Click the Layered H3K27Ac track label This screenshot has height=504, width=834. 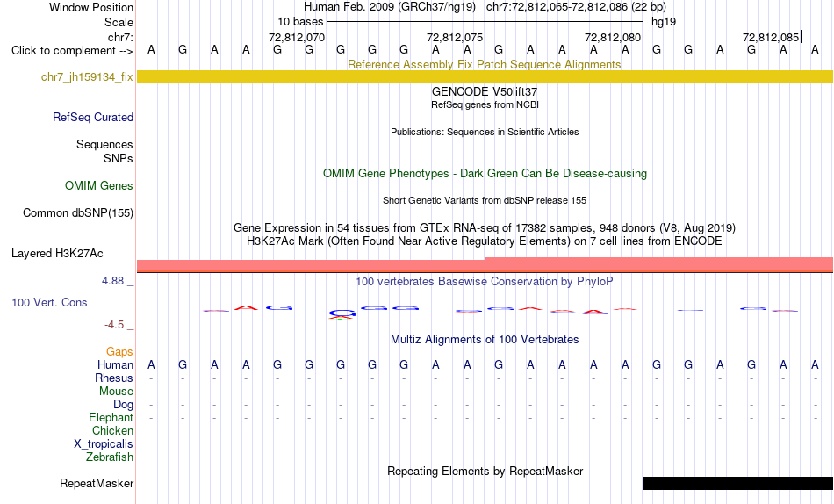(57, 254)
